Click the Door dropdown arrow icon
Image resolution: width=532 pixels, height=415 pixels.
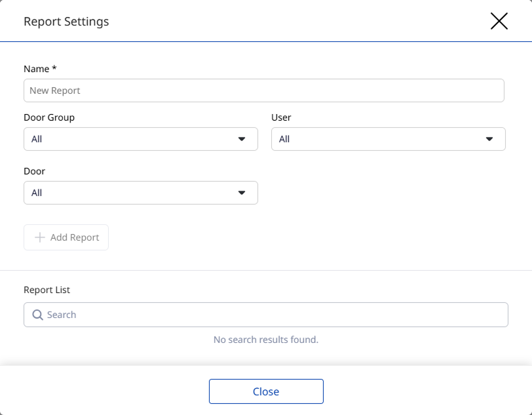pyautogui.click(x=242, y=193)
